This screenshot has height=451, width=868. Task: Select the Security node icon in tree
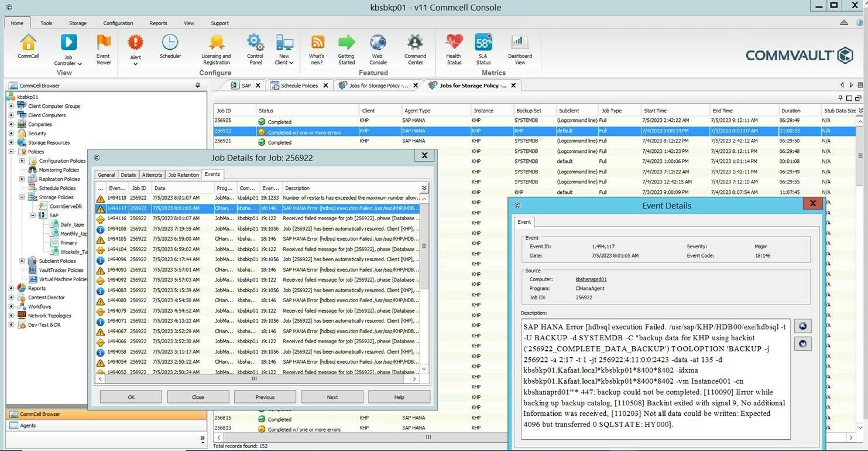pyautogui.click(x=22, y=134)
